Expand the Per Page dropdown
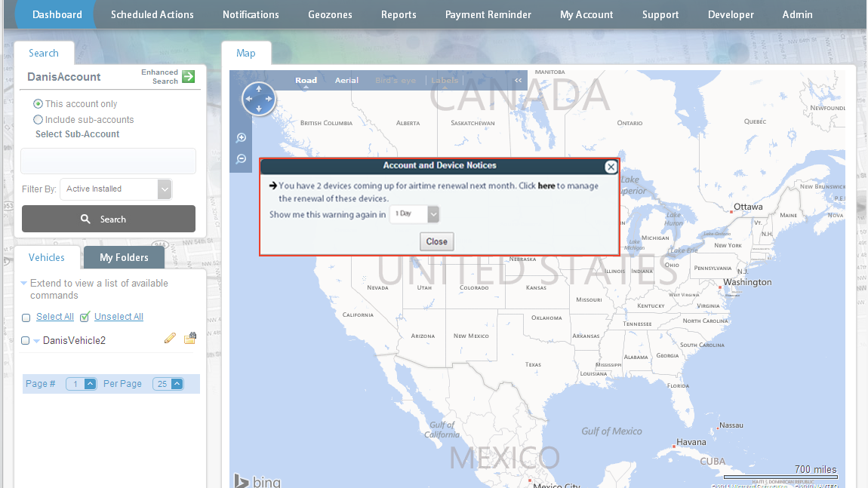868x488 pixels. point(177,384)
